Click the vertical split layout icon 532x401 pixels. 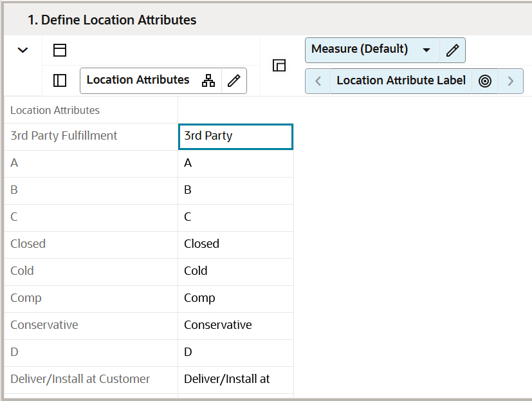[x=59, y=79]
